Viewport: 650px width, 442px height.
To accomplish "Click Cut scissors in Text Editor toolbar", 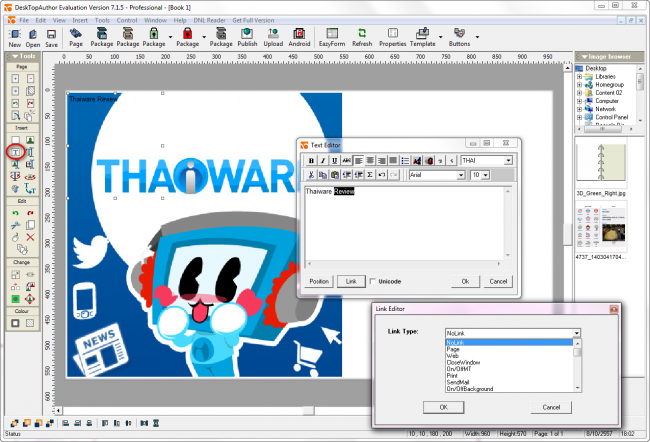I will [311, 175].
